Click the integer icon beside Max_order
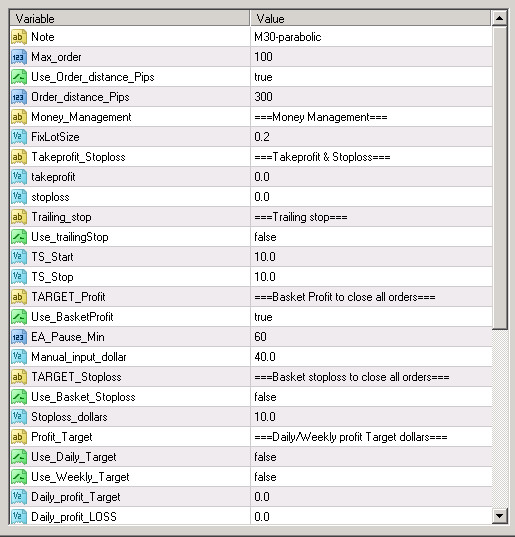 coord(18,57)
